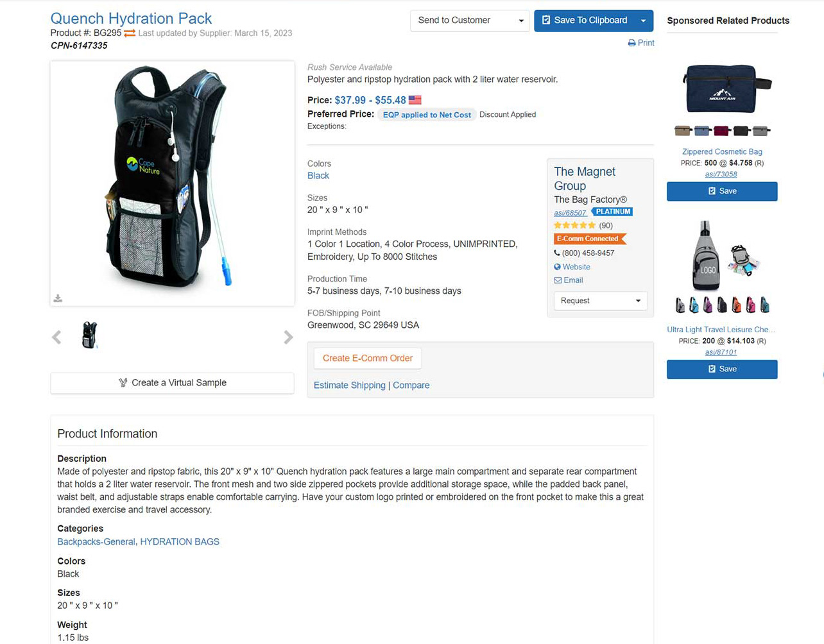Click the US flag icon next to price
Screen dimensions: 824x644
coord(415,100)
